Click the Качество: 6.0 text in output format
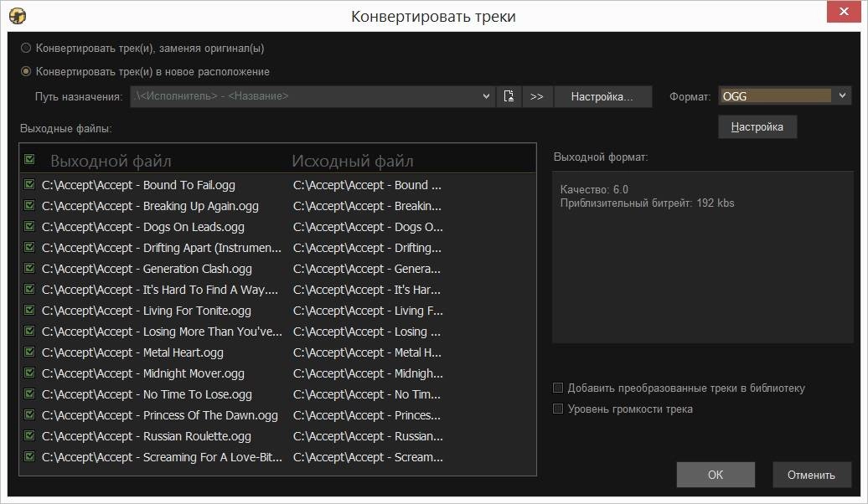Viewport: 868px width, 504px height. point(594,189)
